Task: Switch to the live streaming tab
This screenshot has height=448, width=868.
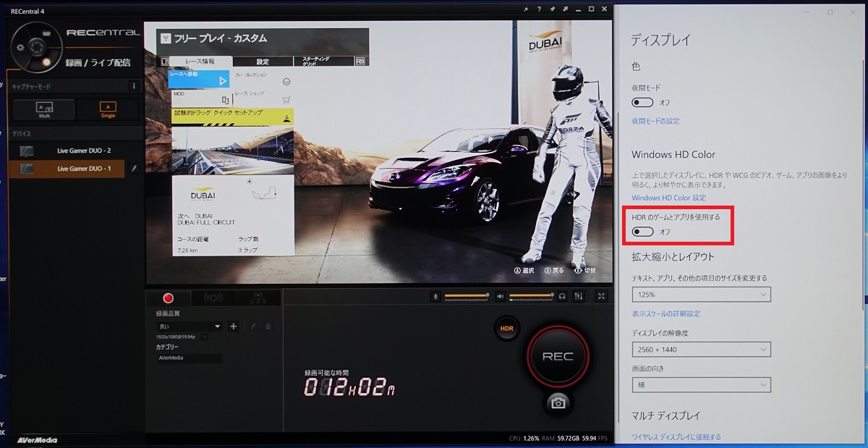Action: click(213, 297)
